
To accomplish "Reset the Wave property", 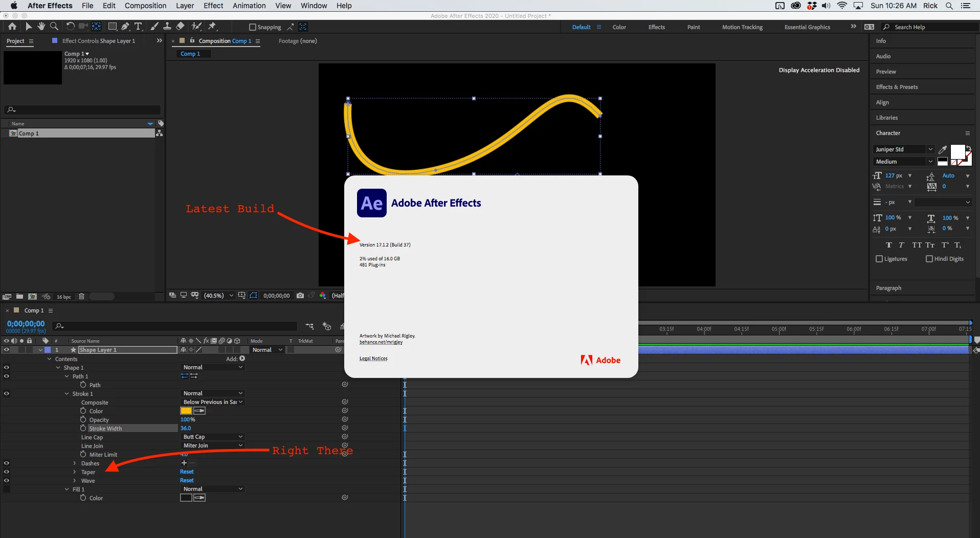I will 187,481.
